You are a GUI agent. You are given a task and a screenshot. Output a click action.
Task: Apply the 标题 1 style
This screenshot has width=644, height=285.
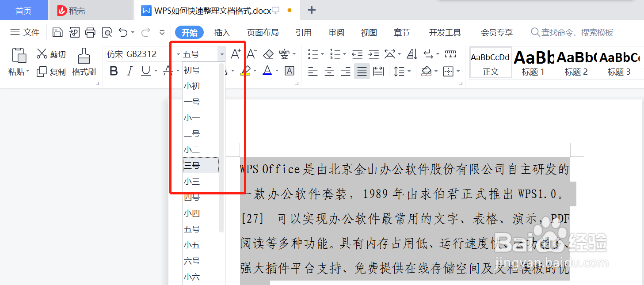[x=533, y=62]
